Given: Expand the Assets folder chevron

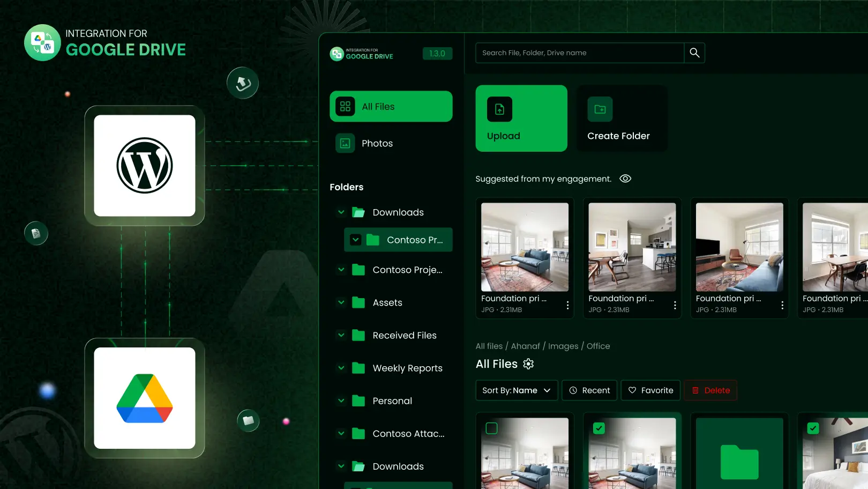Looking at the screenshot, I should (341, 302).
